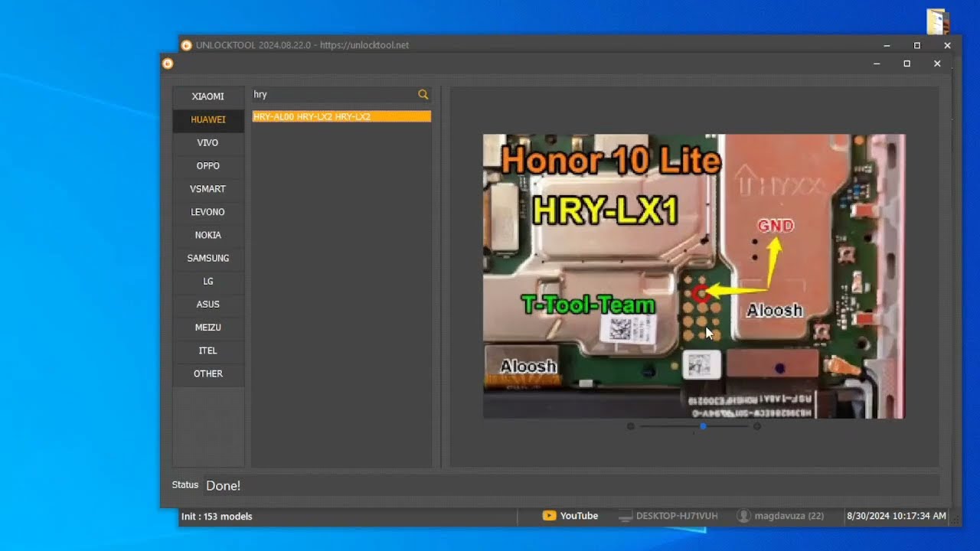Click the search magnifier icon beside hry
This screenshot has height=551, width=980.
(x=423, y=94)
